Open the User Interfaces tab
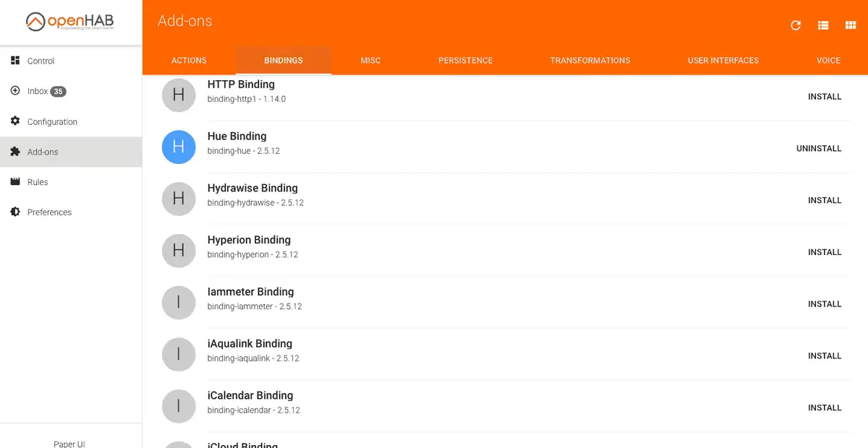Screen dimensions: 868x448 point(723,61)
